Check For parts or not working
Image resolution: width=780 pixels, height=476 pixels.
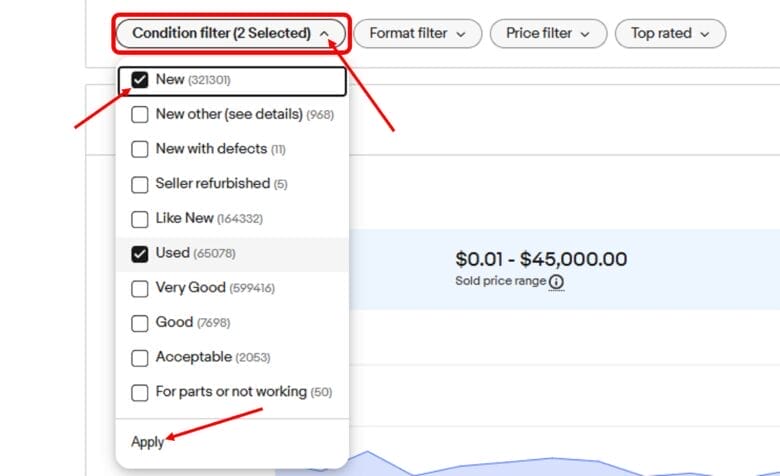pyautogui.click(x=140, y=392)
